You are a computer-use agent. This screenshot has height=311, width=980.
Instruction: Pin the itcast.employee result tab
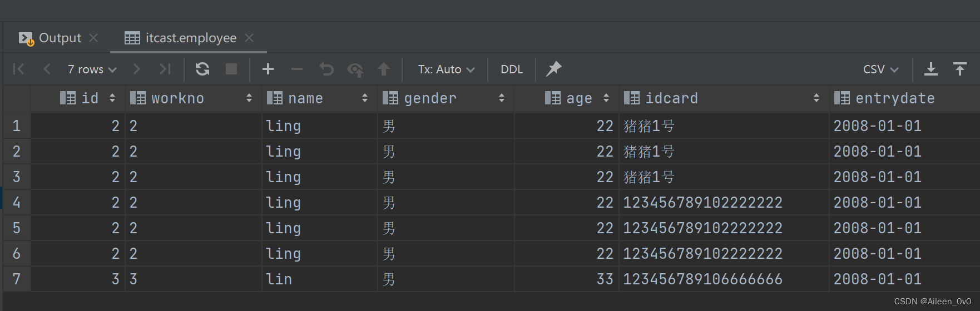[553, 69]
